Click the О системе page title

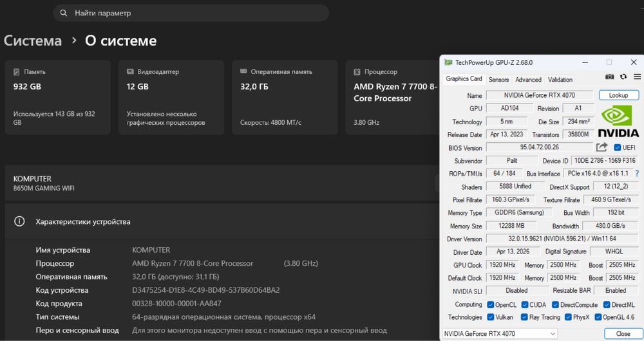pos(121,41)
